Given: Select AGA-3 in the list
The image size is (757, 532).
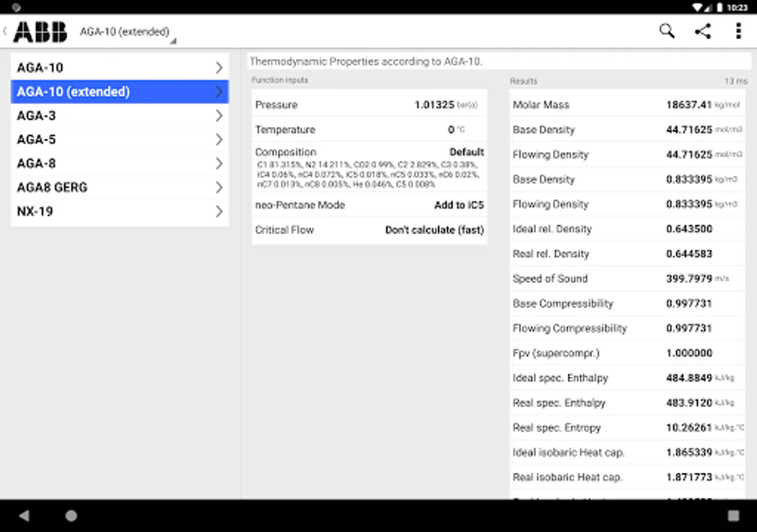Looking at the screenshot, I should tap(119, 115).
